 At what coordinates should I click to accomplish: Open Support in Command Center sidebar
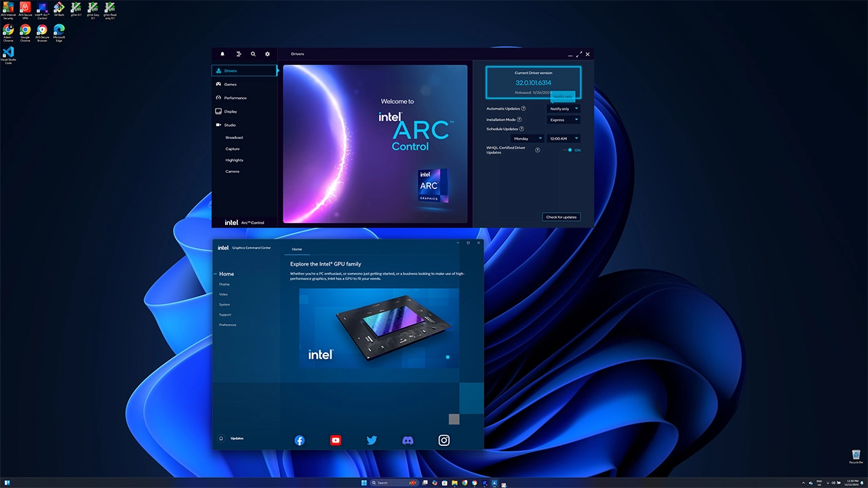pyautogui.click(x=225, y=314)
